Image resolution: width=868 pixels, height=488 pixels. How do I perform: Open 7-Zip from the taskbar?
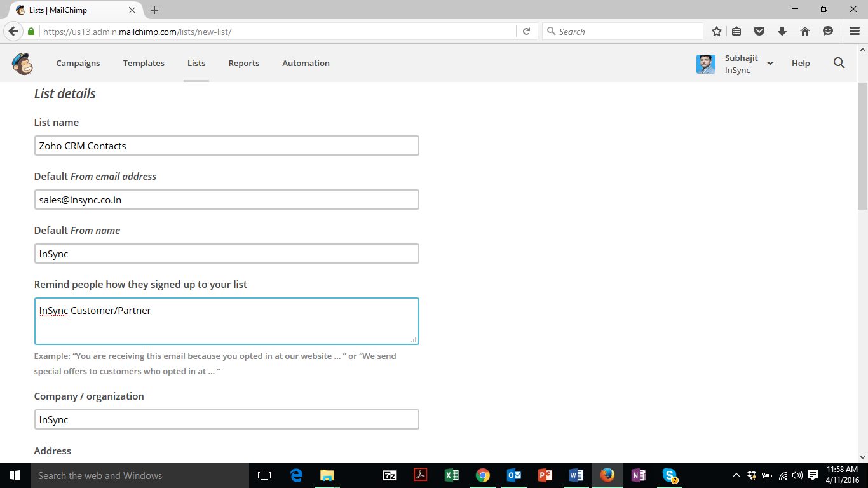click(390, 475)
